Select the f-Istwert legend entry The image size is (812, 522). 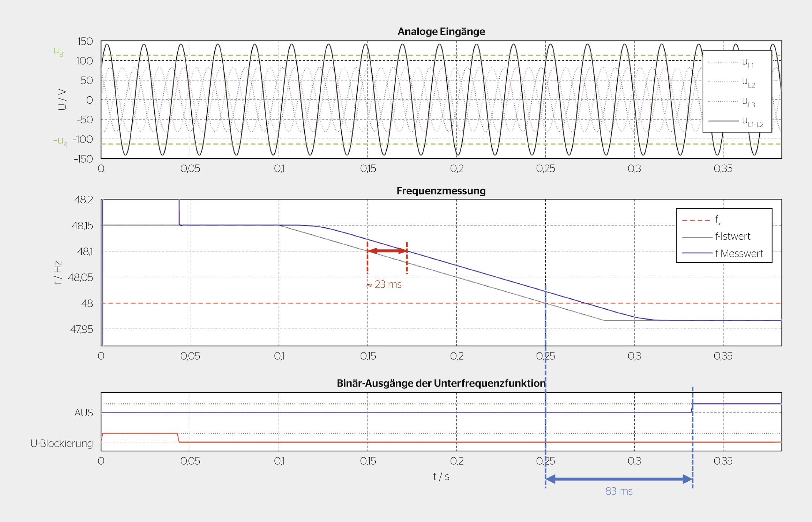point(716,237)
